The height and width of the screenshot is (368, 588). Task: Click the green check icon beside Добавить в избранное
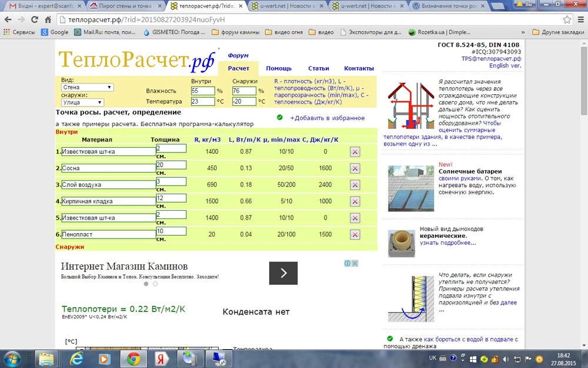[279, 117]
